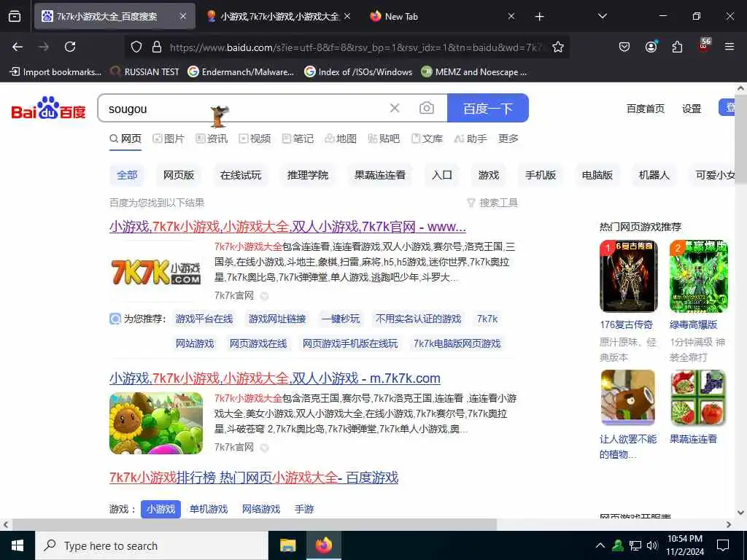This screenshot has width=747, height=560.
Task: Open File Explorer from taskbar
Action: [x=287, y=545]
